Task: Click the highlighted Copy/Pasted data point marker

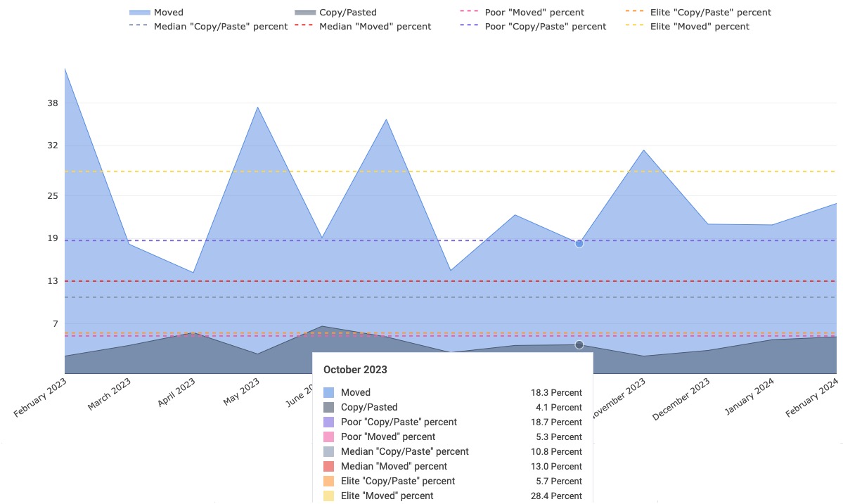Action: pyautogui.click(x=579, y=344)
